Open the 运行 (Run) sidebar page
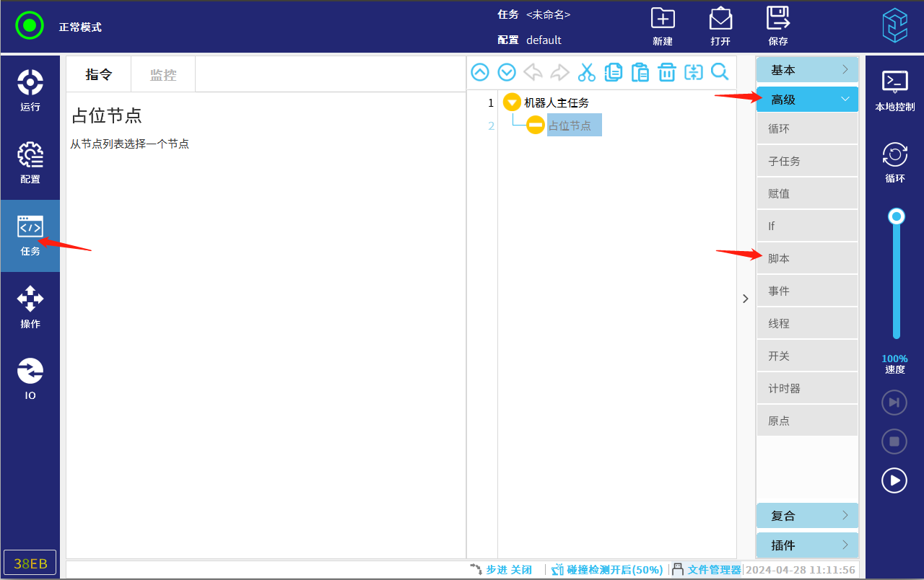Image resolution: width=924 pixels, height=580 pixels. [30, 91]
